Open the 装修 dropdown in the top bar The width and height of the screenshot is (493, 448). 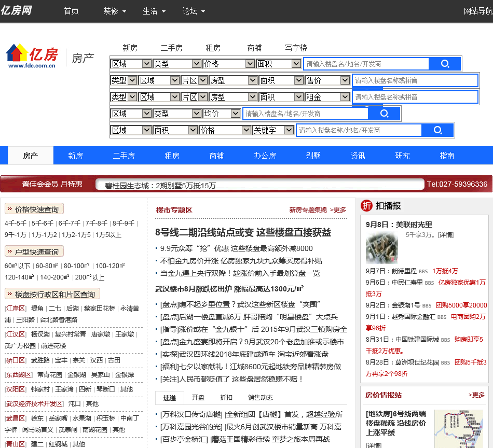(x=115, y=11)
